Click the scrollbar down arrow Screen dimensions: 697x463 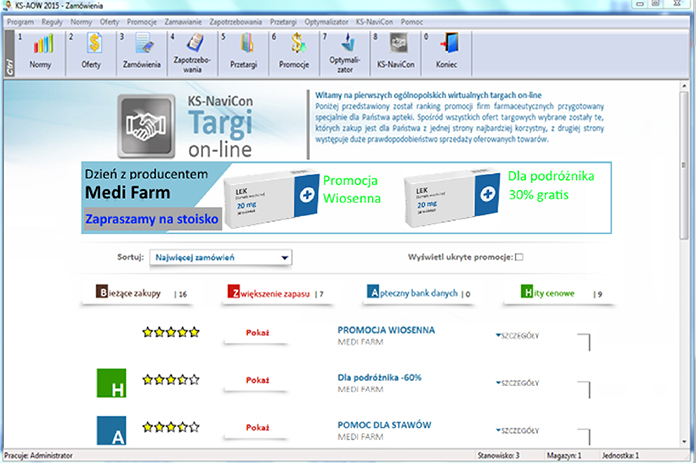point(684,442)
